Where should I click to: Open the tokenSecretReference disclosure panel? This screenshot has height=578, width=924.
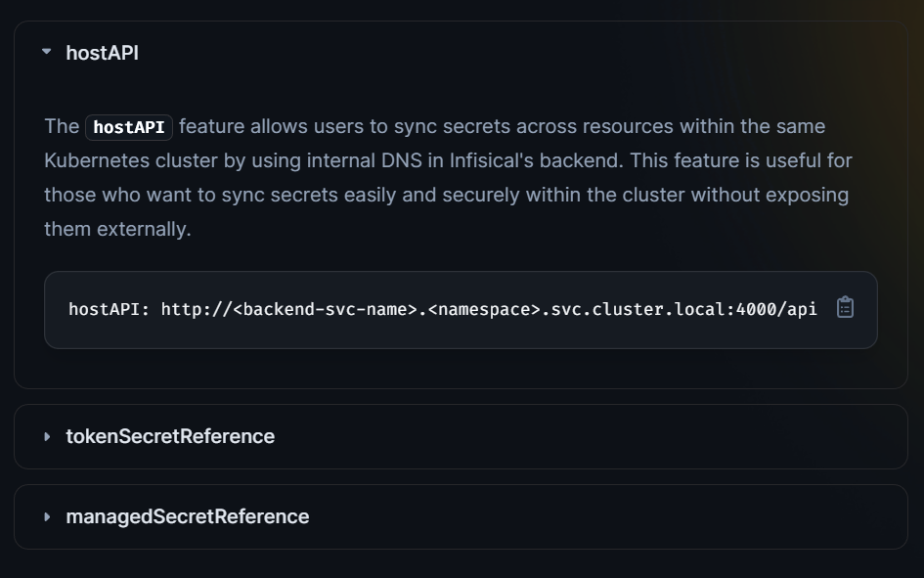(x=168, y=437)
